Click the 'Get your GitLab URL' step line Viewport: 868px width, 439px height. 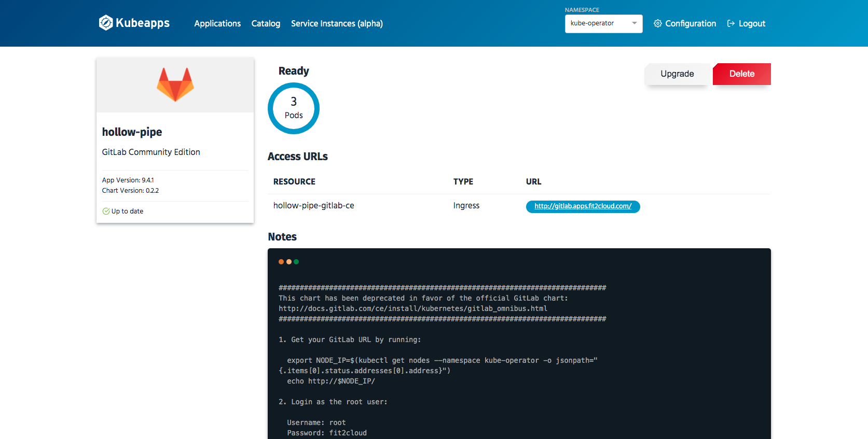pos(350,339)
